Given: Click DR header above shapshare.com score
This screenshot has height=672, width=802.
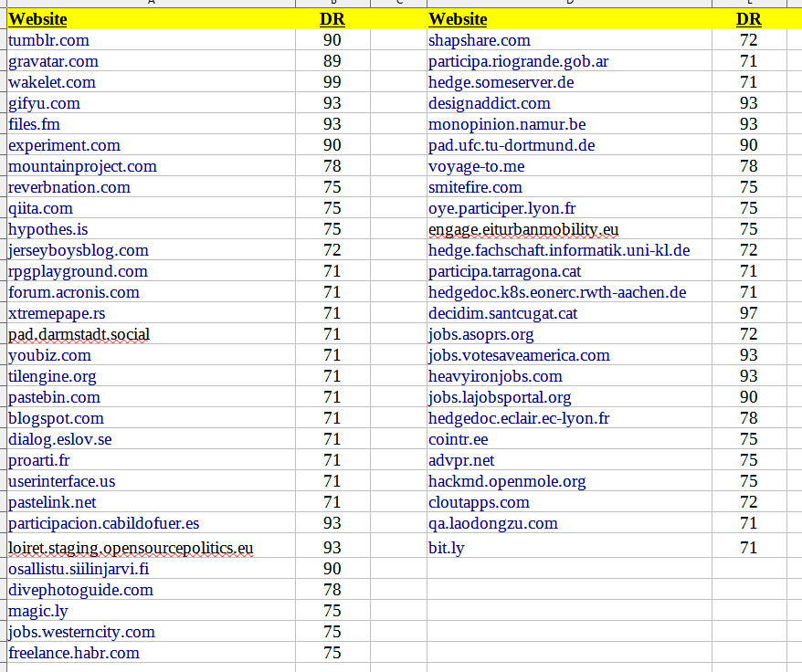Looking at the screenshot, I should coord(748,19).
